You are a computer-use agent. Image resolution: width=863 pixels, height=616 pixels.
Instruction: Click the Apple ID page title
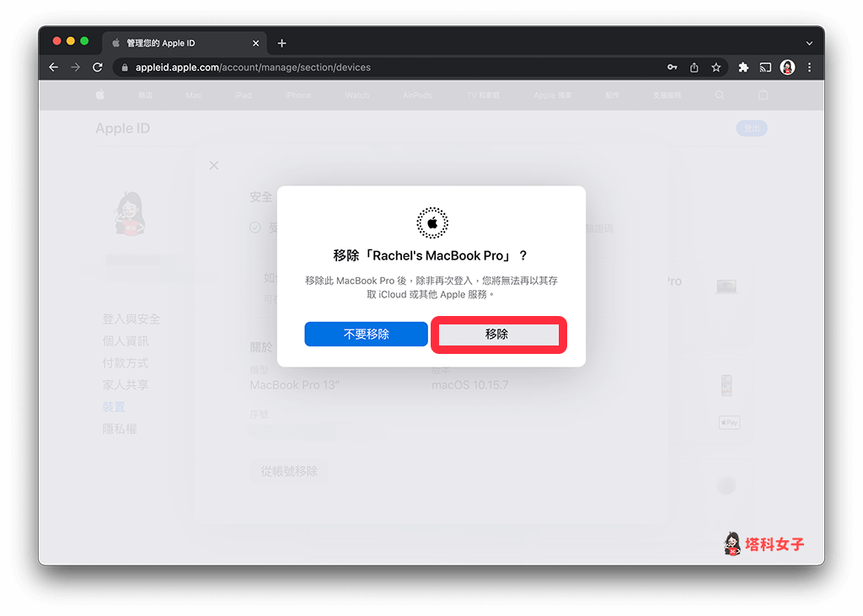coord(123,128)
